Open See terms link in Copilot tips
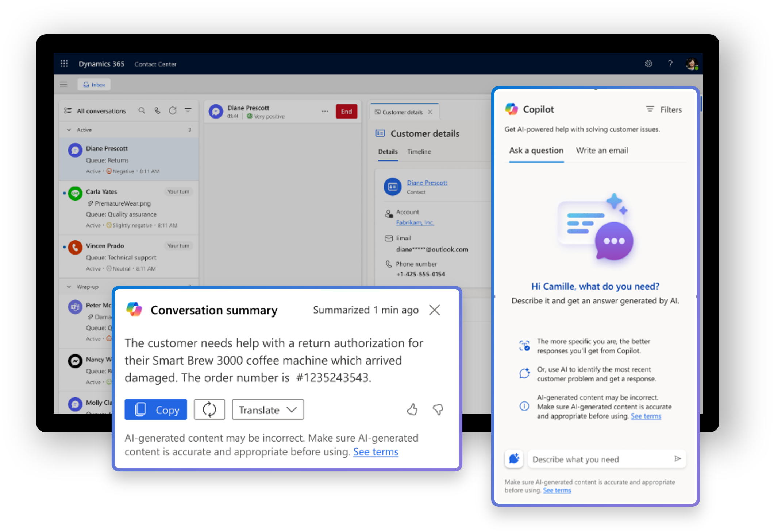The image size is (774, 532). (x=646, y=416)
